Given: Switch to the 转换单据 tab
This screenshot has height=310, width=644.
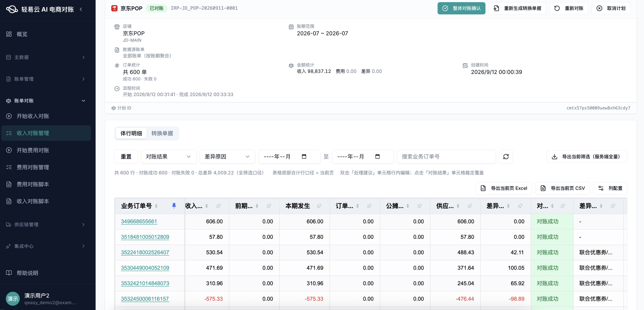Looking at the screenshot, I should point(162,133).
